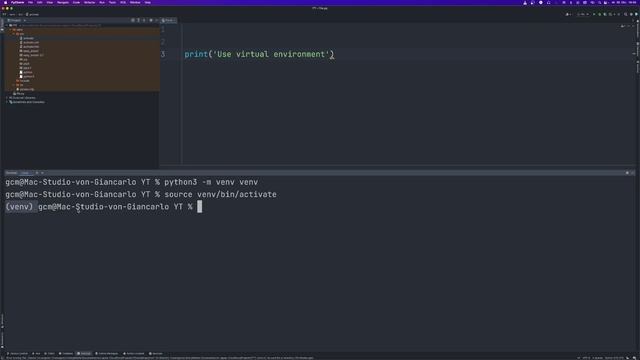The height and width of the screenshot is (360, 640).
Task: Click the Debug bug icon in toolbar
Action: [x=600, y=14]
